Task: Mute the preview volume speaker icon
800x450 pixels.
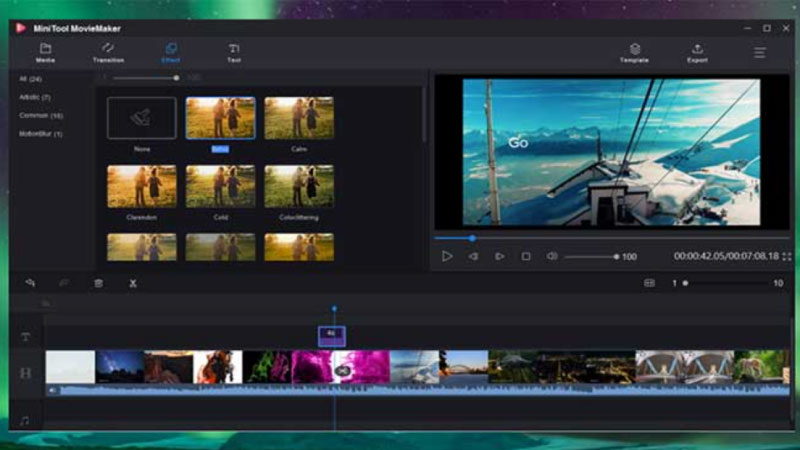Action: 551,256
